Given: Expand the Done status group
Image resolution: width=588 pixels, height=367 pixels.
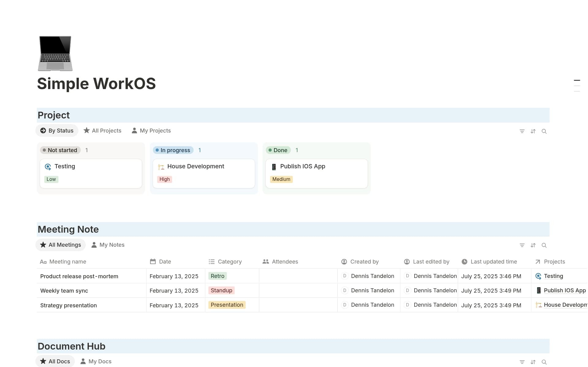Looking at the screenshot, I should [278, 150].
